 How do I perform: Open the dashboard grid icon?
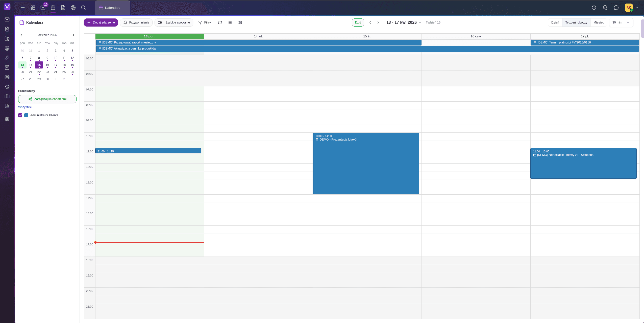[x=33, y=8]
